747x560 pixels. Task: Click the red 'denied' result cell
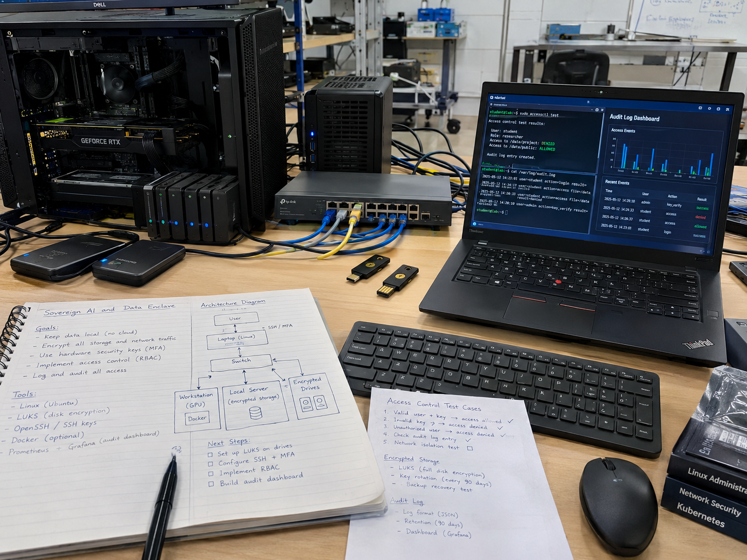point(701,217)
